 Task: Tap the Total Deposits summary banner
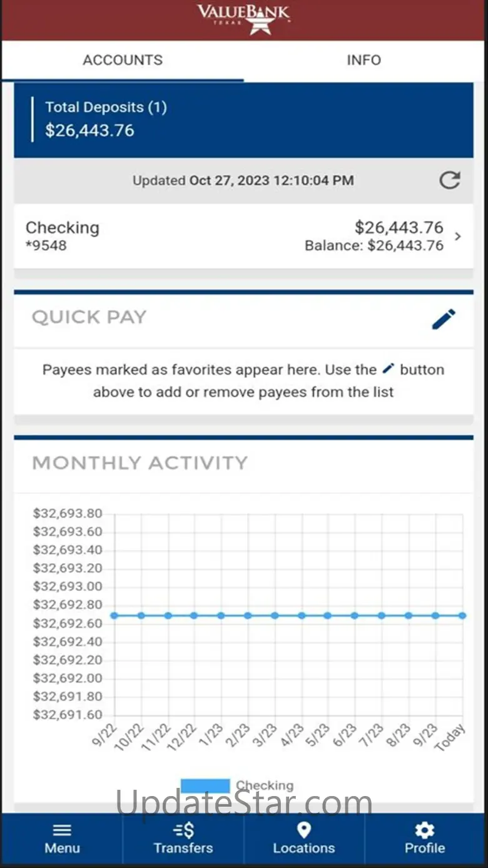243,120
